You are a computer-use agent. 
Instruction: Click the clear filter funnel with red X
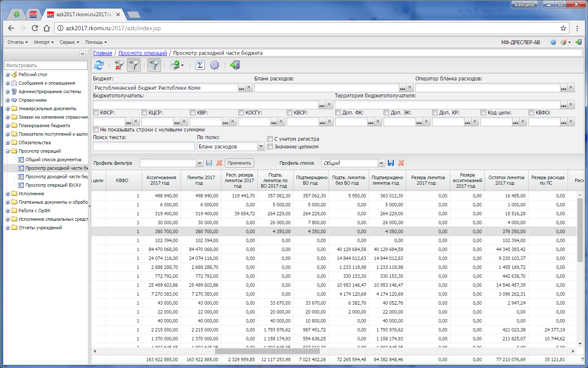click(119, 65)
